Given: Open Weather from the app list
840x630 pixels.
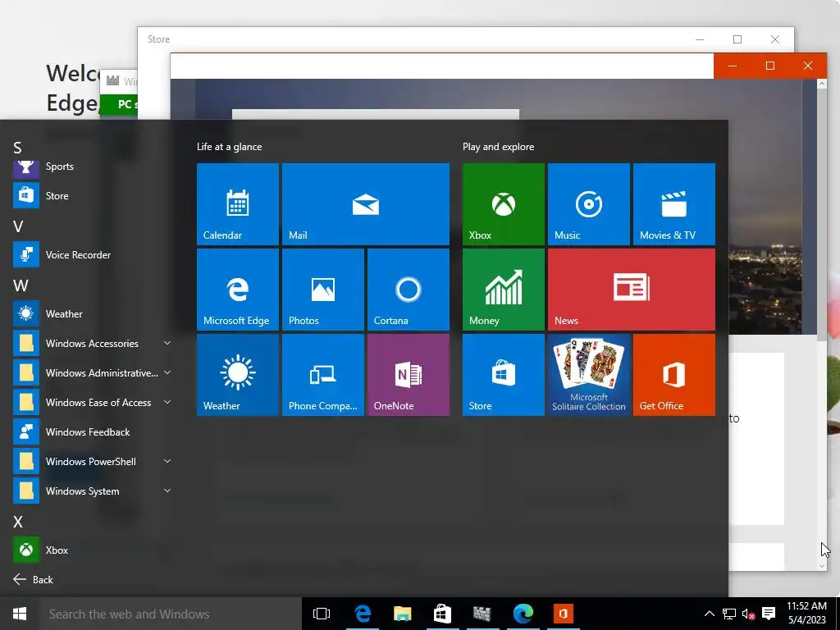Looking at the screenshot, I should click(92, 313).
